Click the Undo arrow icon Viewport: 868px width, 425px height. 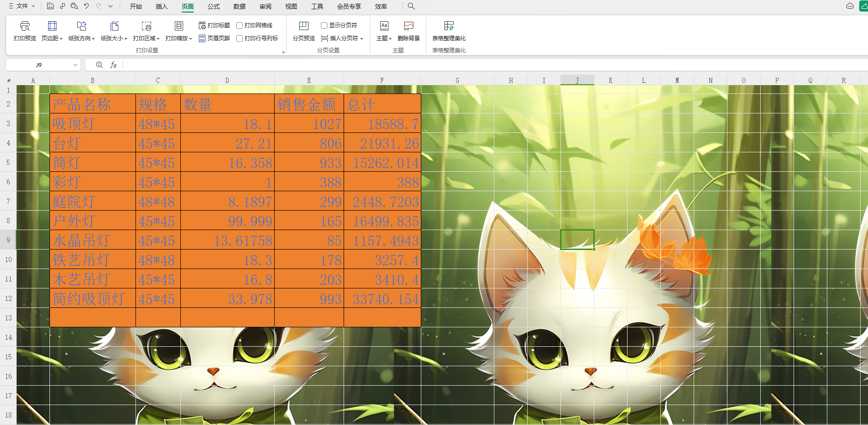86,6
